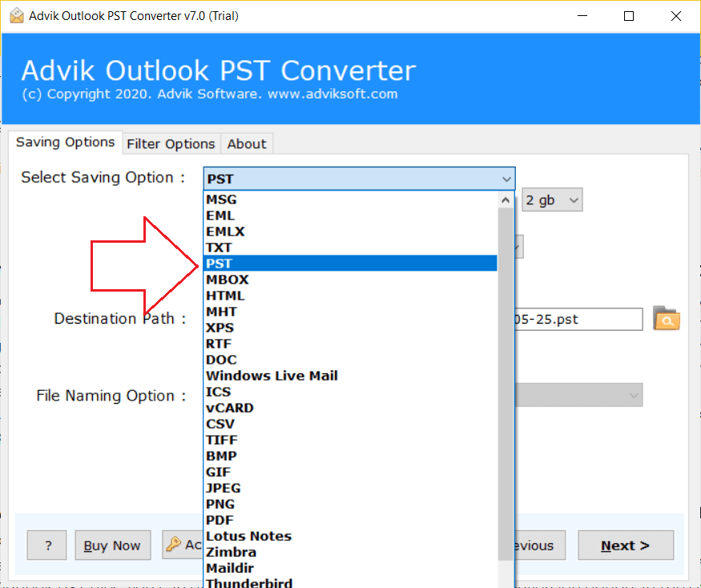701x588 pixels.
Task: Select the Saving Options tab
Action: pos(66,143)
